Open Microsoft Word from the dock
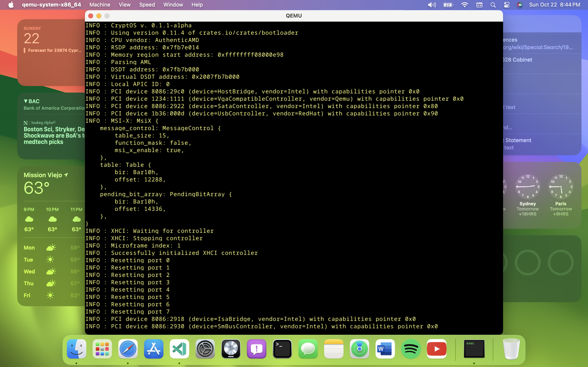Image resolution: width=588 pixels, height=367 pixels. [385, 349]
